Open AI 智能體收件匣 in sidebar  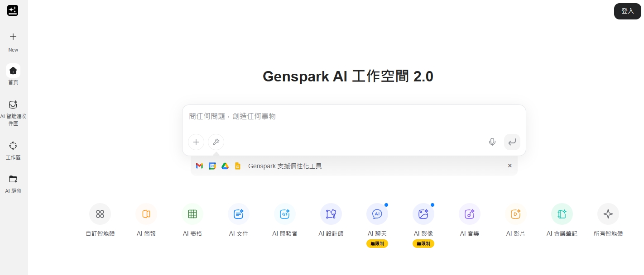(x=13, y=111)
